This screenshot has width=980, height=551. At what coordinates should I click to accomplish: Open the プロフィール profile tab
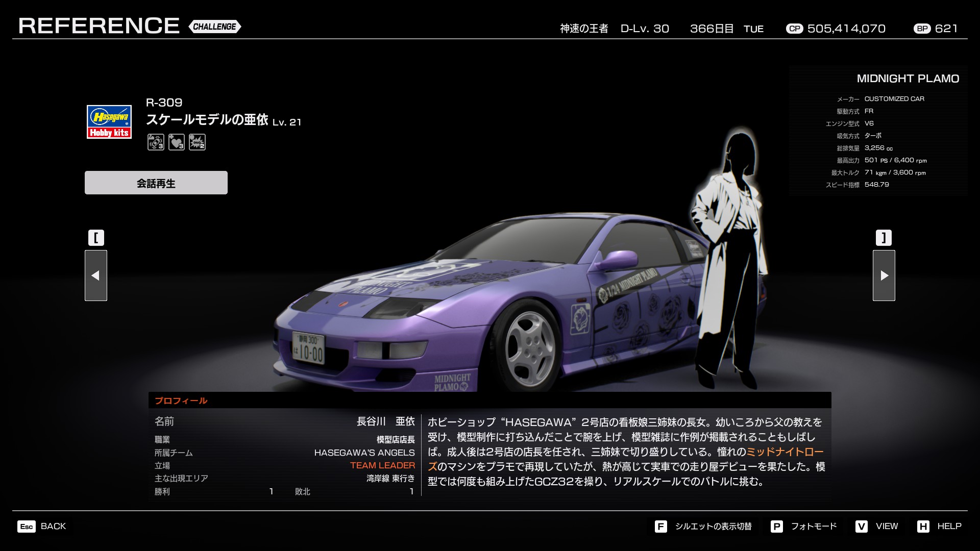(x=181, y=400)
